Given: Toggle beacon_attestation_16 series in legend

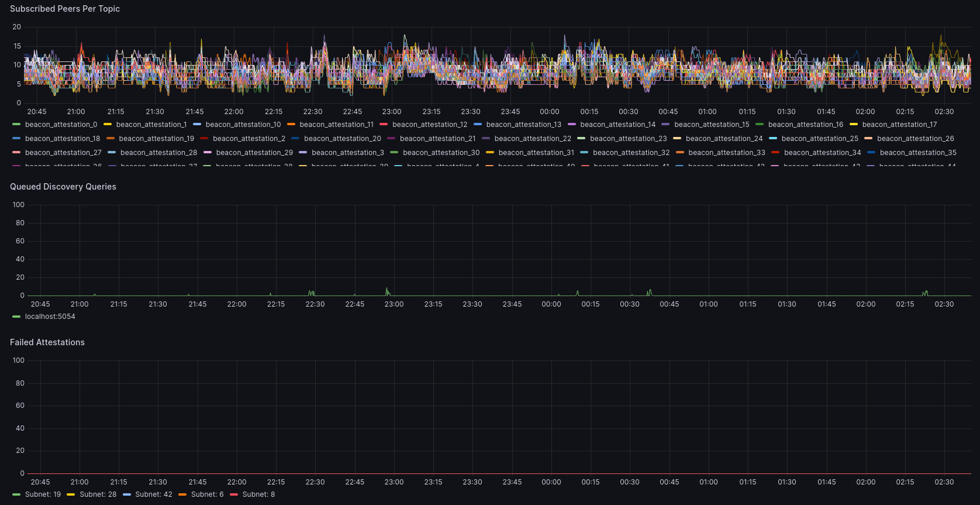Looking at the screenshot, I should [806, 125].
